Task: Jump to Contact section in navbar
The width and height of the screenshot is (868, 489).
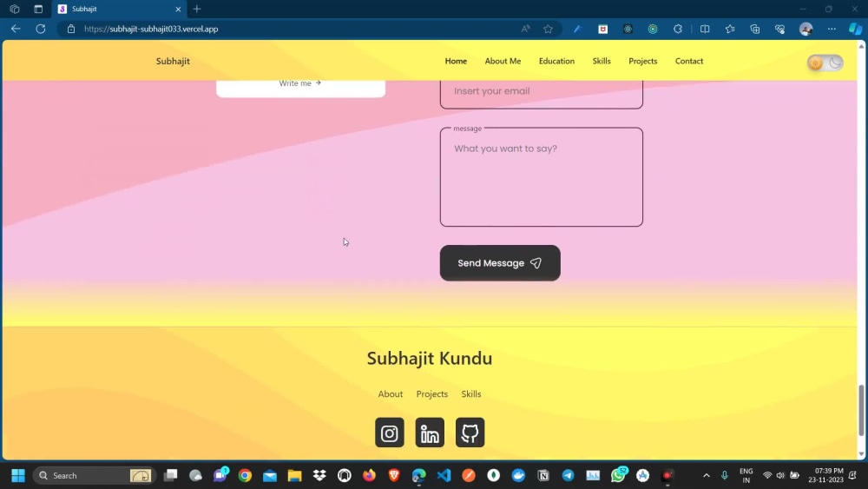Action: pyautogui.click(x=688, y=61)
